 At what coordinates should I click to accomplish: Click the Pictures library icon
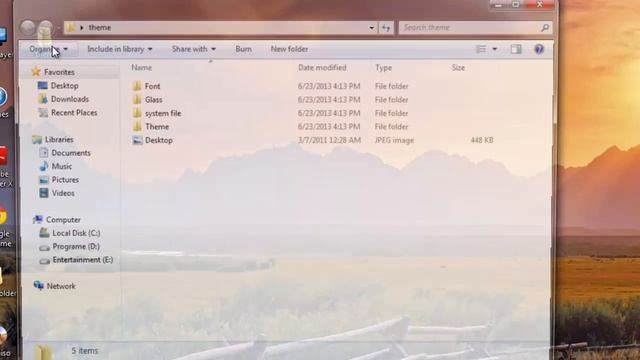point(44,180)
